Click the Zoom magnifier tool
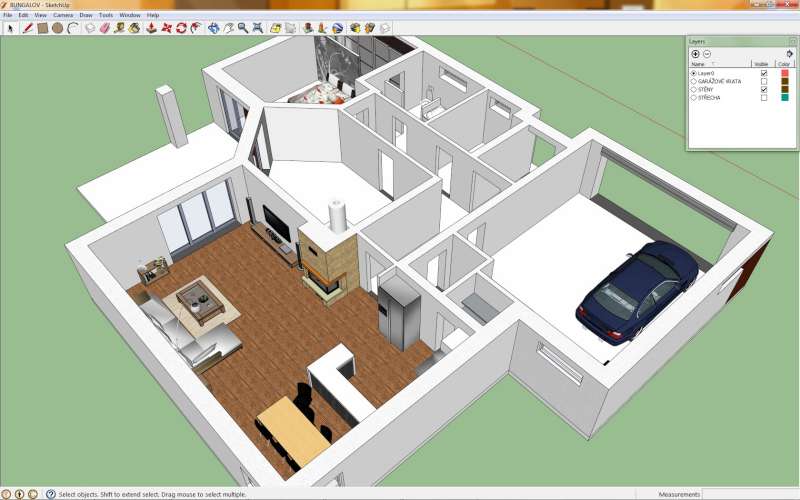800x500 pixels. point(243,28)
